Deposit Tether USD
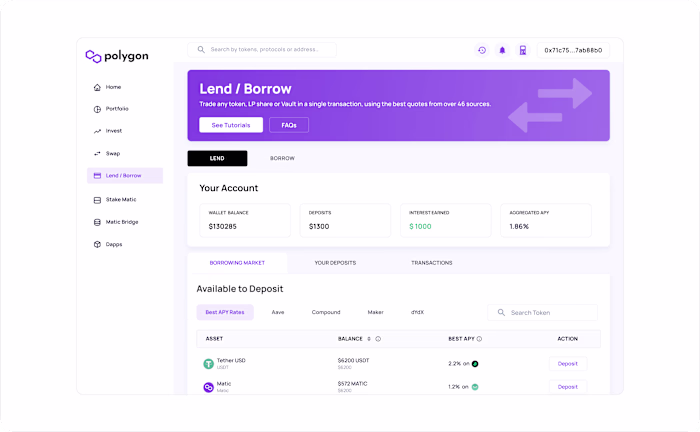Viewport: 700px width, 432px height. [x=568, y=364]
